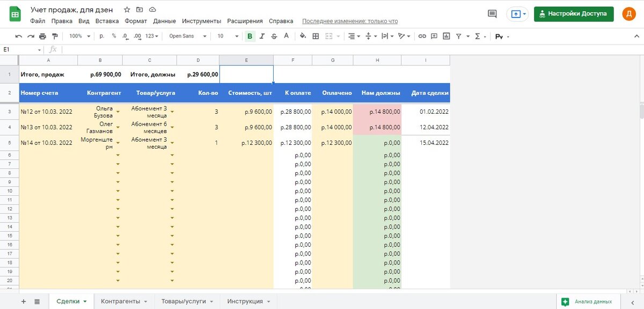The image size is (644, 309).
Task: Open the Вставка menu
Action: coord(107,21)
